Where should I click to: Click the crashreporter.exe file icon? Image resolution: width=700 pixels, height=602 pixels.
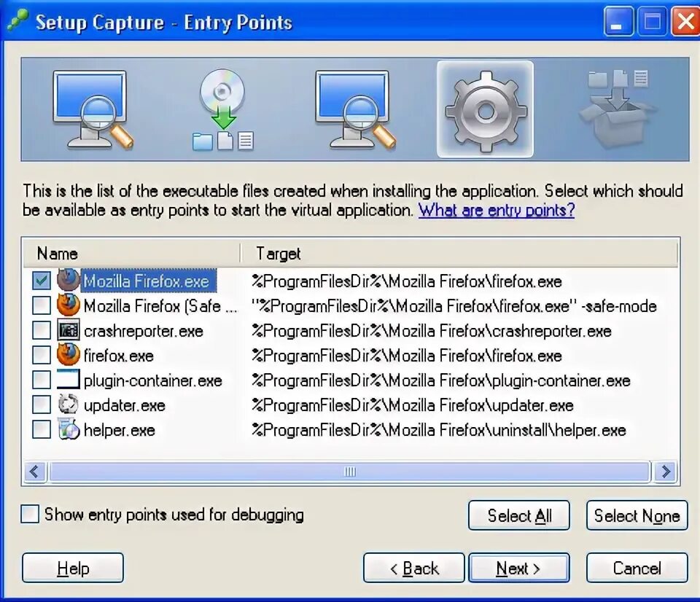point(69,330)
